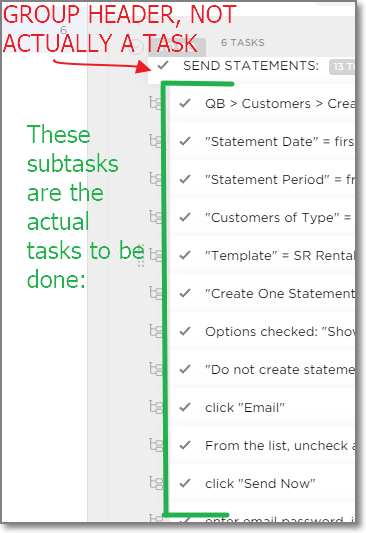The width and height of the screenshot is (366, 533).
Task: Click subtask icon beside "Customers of Type" row
Action: click(x=155, y=217)
